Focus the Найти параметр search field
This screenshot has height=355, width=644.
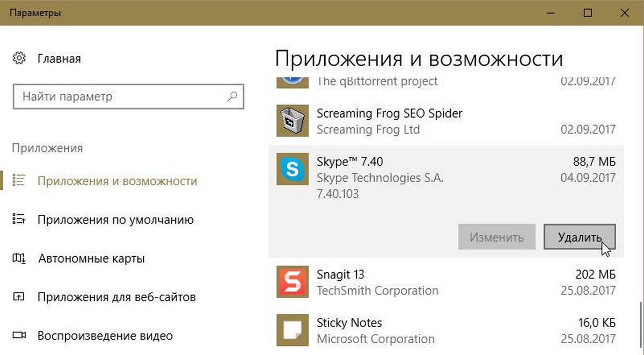(x=128, y=97)
